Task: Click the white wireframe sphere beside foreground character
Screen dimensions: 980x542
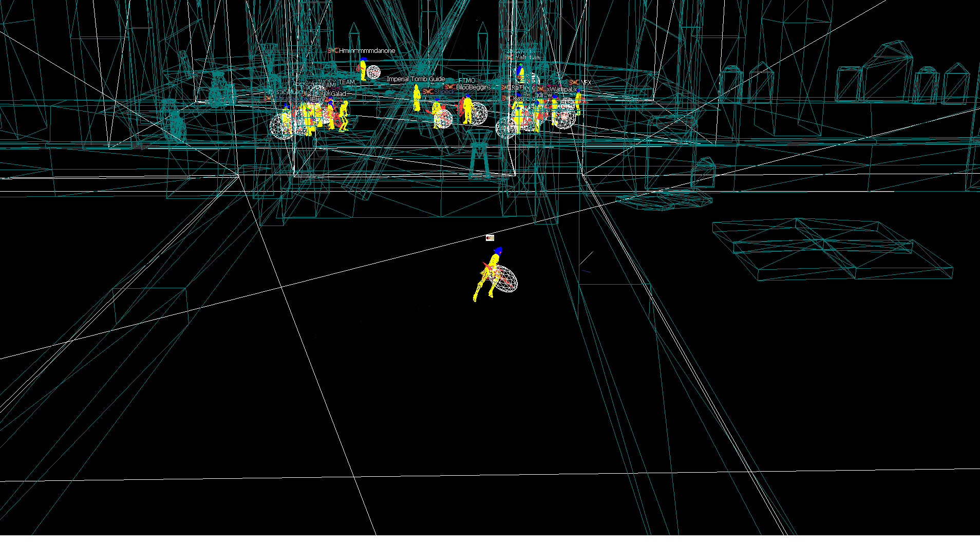Action: (x=506, y=279)
